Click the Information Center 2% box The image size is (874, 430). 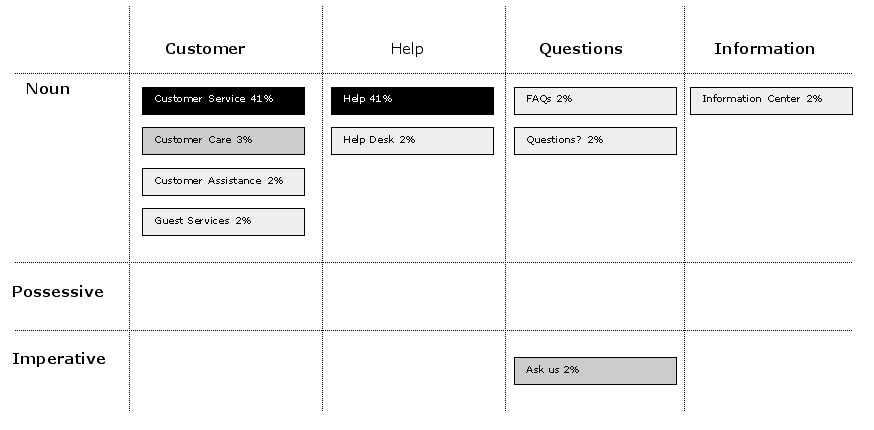click(x=771, y=101)
